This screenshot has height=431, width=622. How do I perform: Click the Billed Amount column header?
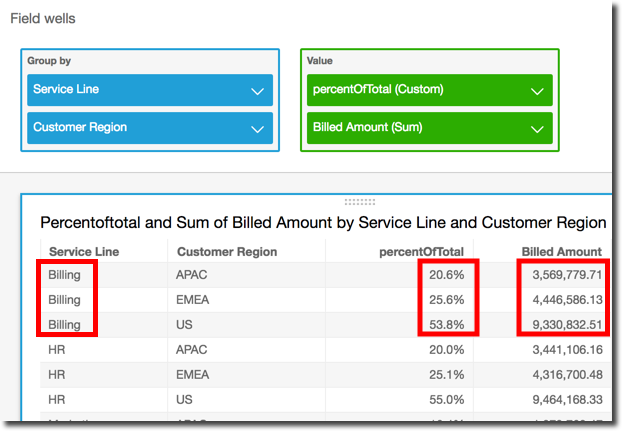point(562,252)
